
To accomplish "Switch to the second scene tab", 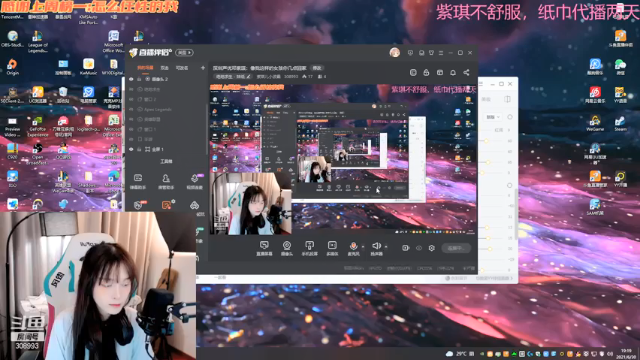I will pyautogui.click(x=164, y=68).
